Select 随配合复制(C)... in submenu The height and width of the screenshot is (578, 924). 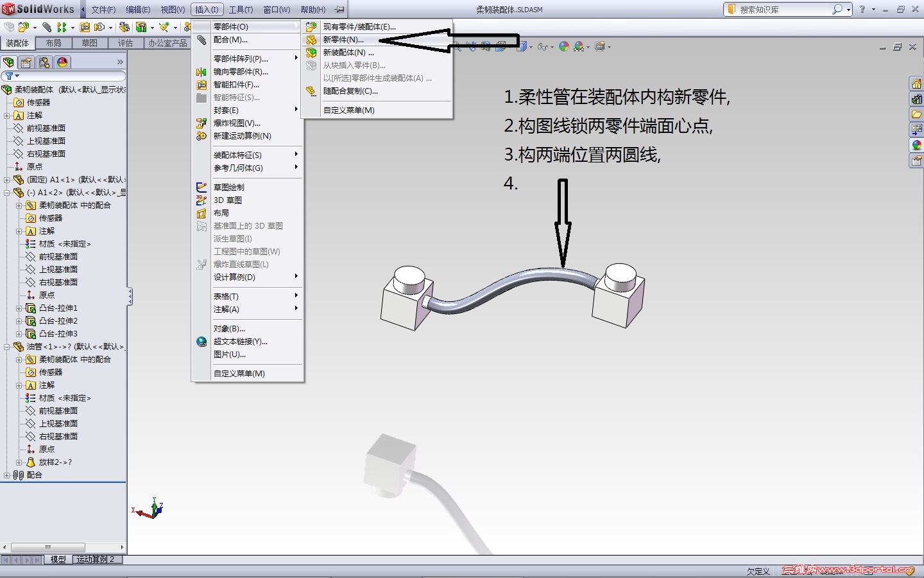[378, 91]
